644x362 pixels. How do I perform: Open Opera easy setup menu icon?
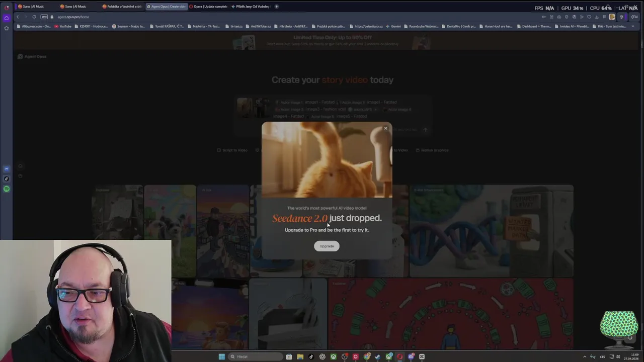(604, 17)
